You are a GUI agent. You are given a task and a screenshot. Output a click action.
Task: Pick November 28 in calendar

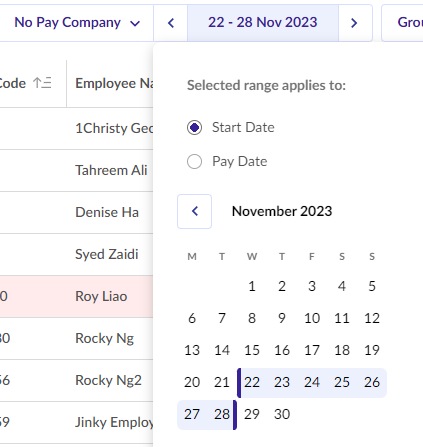222,414
